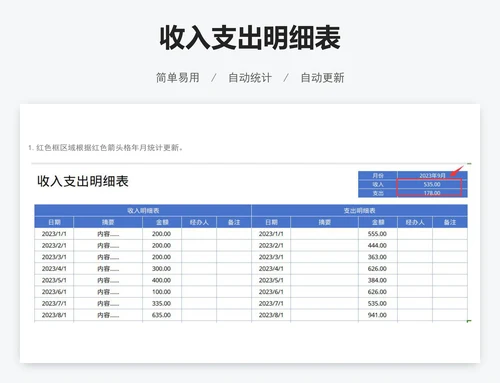Click the 备注 column header in the income table
This screenshot has width=500, height=383.
[x=234, y=222]
